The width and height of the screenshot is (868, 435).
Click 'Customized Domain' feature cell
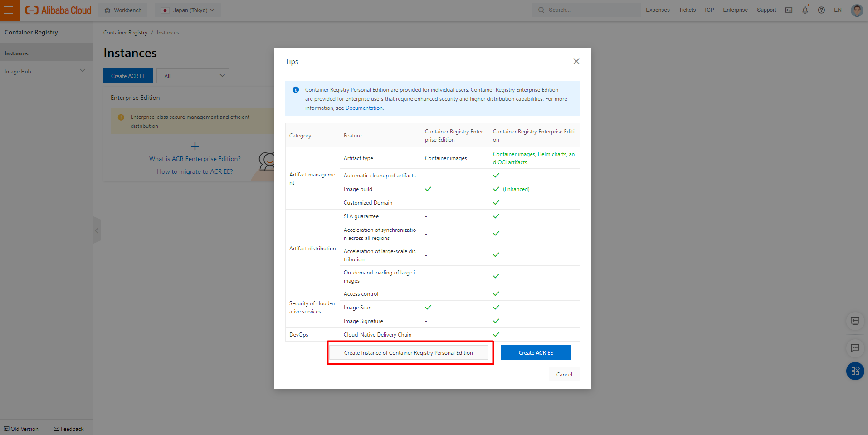click(x=380, y=203)
